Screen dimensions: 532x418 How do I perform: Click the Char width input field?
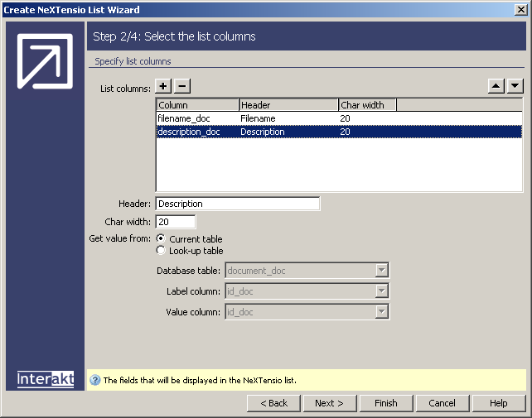(175, 222)
